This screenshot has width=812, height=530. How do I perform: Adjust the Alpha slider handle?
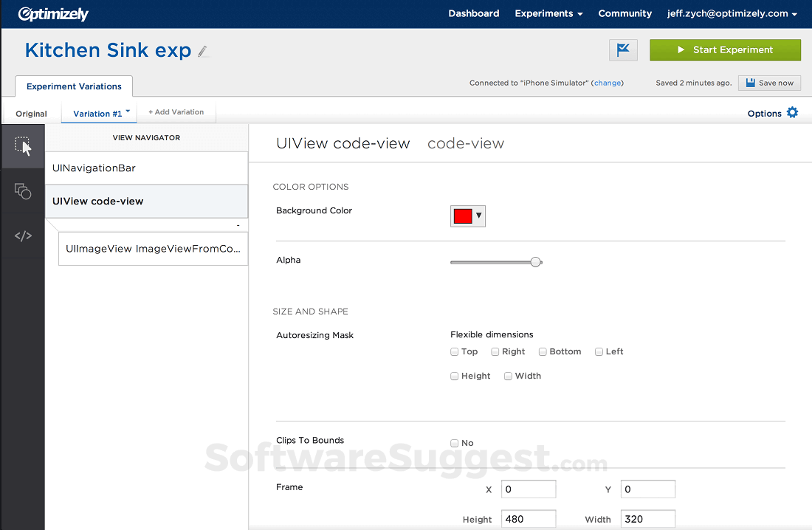coord(536,261)
